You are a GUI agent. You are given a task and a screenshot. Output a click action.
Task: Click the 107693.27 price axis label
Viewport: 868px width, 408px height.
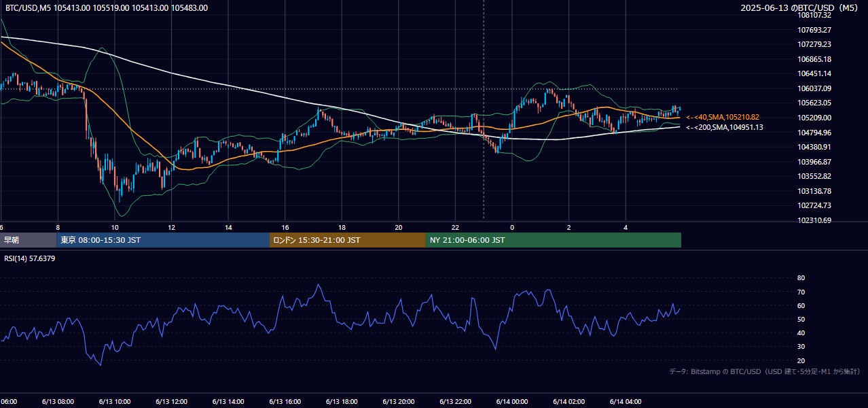pyautogui.click(x=814, y=30)
